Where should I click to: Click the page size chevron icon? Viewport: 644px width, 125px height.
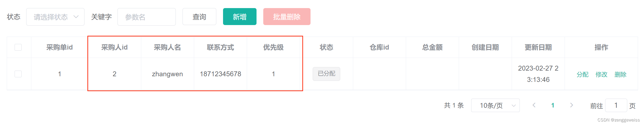coord(514,106)
